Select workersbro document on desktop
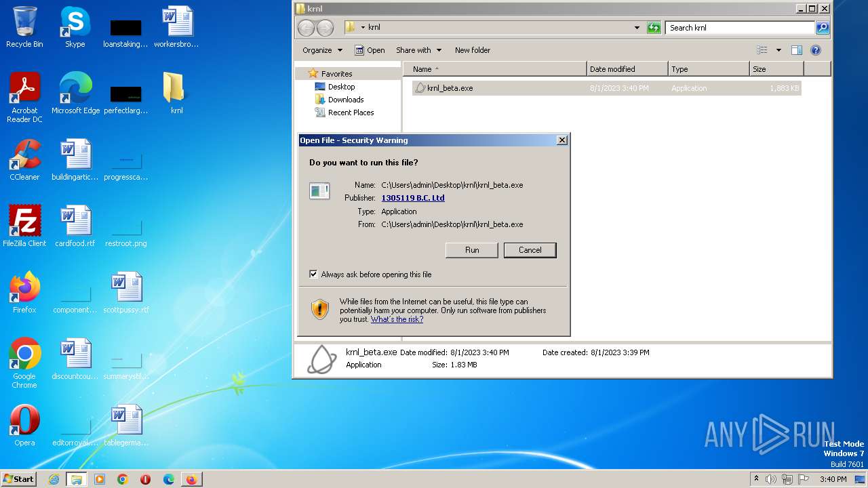This screenshot has height=488, width=868. 177,27
